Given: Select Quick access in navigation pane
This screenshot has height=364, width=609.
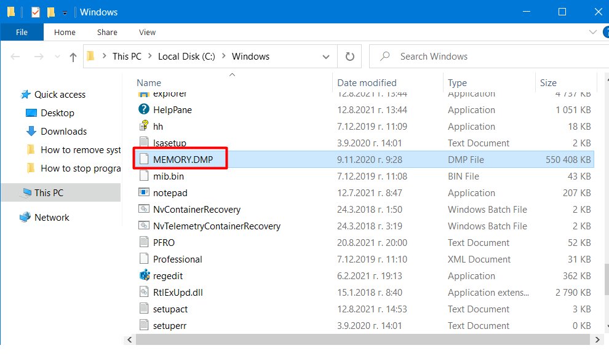Looking at the screenshot, I should [x=60, y=95].
